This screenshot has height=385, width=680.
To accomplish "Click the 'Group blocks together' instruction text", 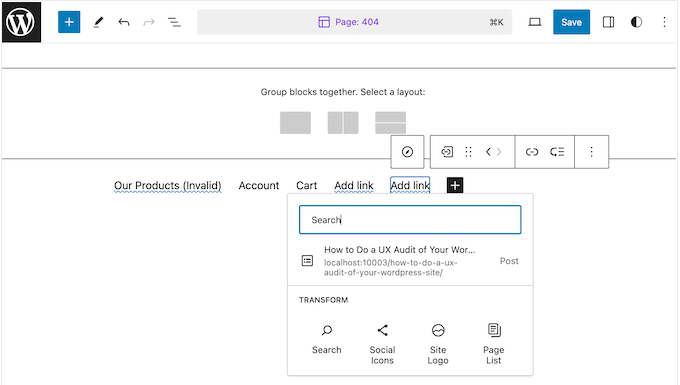I will click(x=343, y=92).
